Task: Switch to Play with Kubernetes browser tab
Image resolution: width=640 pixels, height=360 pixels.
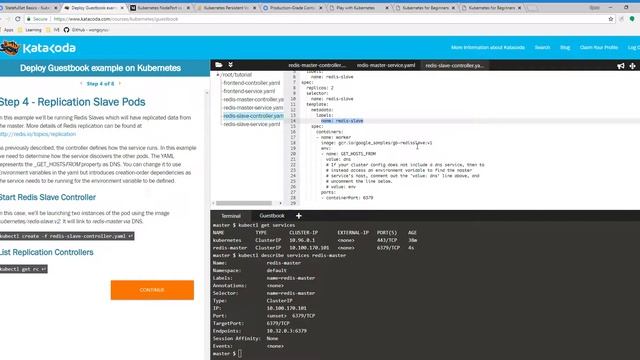Action: point(358,8)
